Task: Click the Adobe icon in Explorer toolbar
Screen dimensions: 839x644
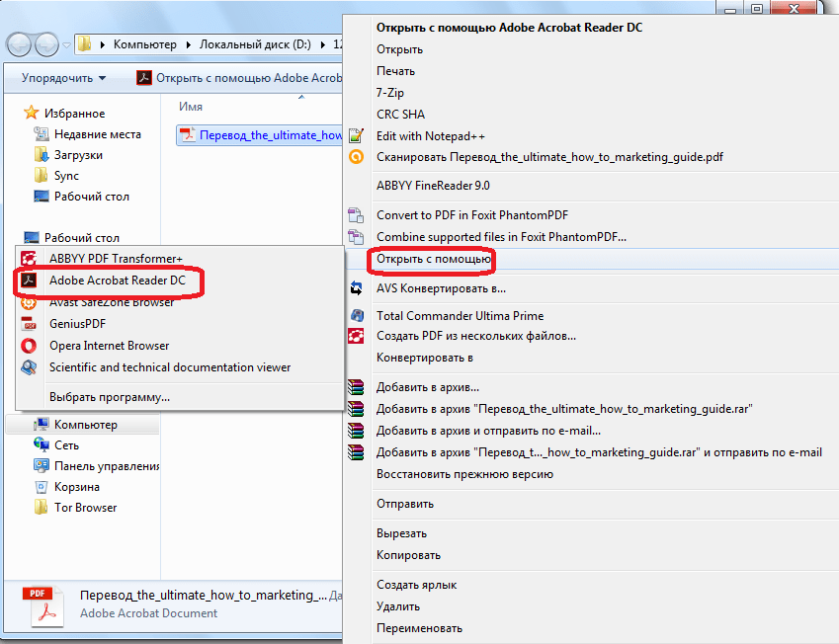Action: 144,78
